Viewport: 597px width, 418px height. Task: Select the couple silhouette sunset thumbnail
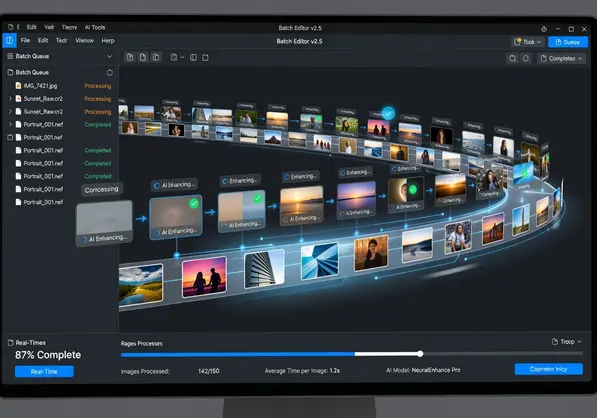click(x=204, y=277)
